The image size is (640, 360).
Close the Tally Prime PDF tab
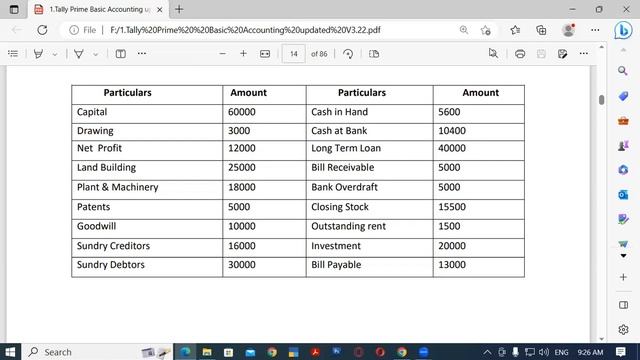coord(160,9)
